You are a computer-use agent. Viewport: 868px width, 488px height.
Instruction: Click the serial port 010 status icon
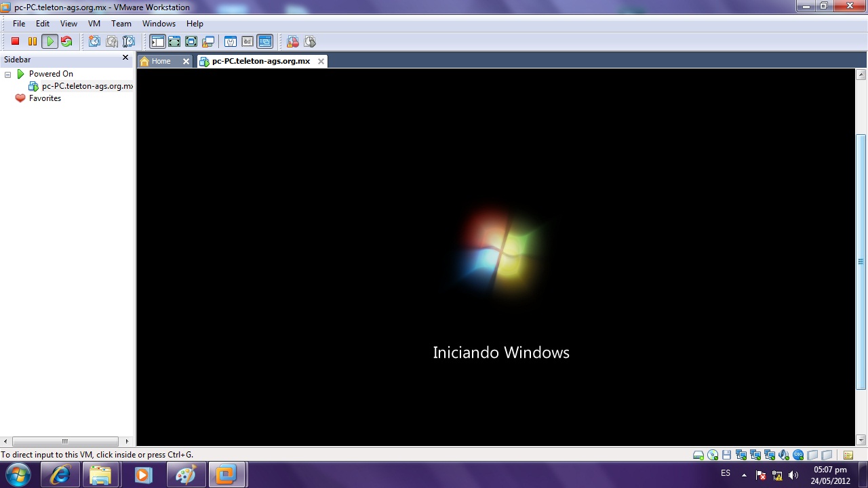(798, 455)
